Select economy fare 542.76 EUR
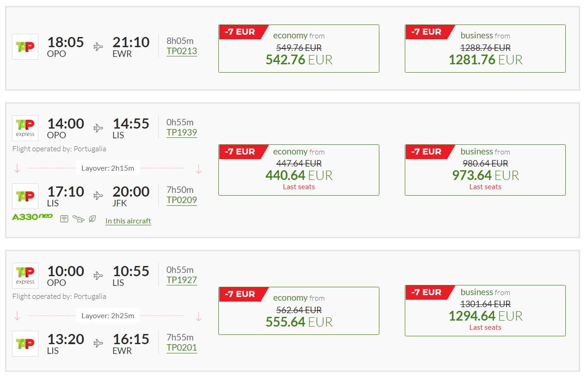The height and width of the screenshot is (377, 588). coord(299,49)
